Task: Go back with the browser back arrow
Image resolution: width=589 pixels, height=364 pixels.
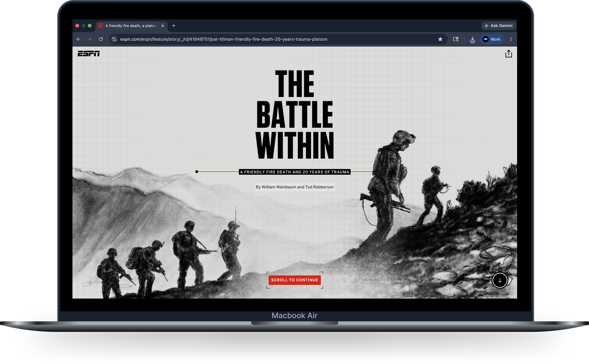Action: pyautogui.click(x=78, y=39)
